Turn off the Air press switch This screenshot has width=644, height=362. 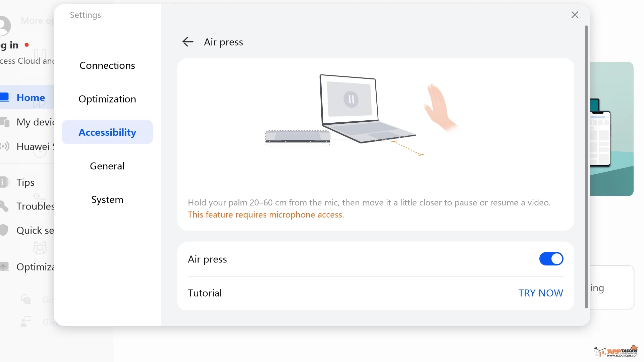(x=551, y=259)
